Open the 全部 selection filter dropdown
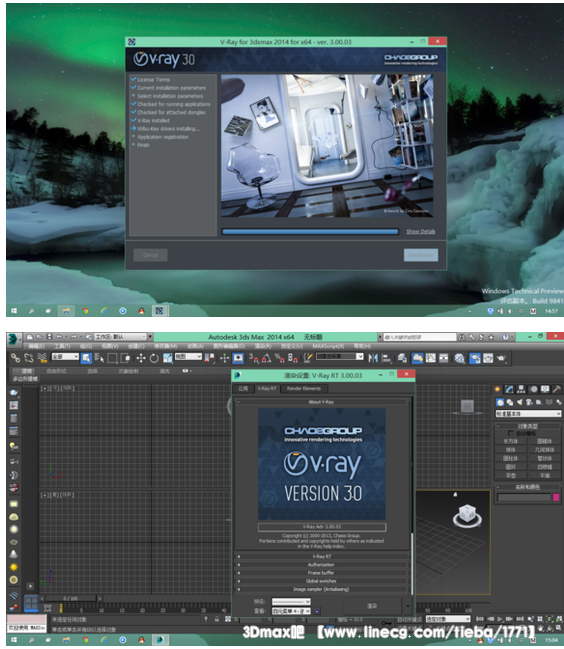 coord(65,356)
